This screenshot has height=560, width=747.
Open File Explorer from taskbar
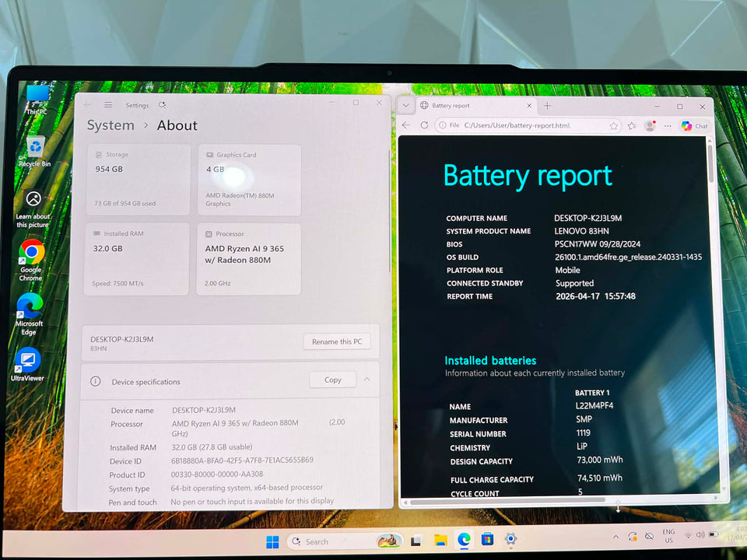coord(440,540)
